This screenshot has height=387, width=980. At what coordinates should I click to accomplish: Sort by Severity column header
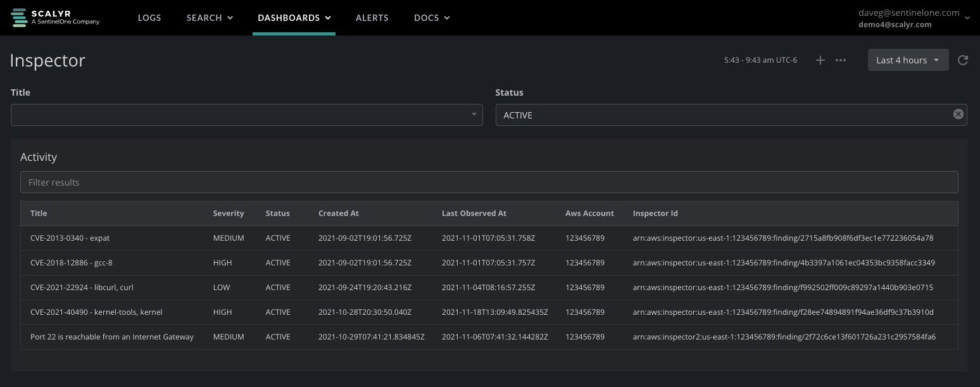pos(229,213)
